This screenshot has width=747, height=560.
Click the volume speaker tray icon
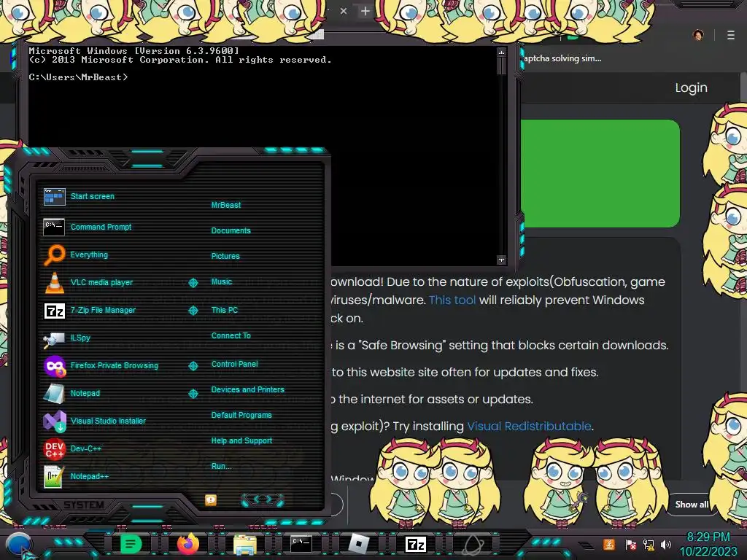(666, 544)
